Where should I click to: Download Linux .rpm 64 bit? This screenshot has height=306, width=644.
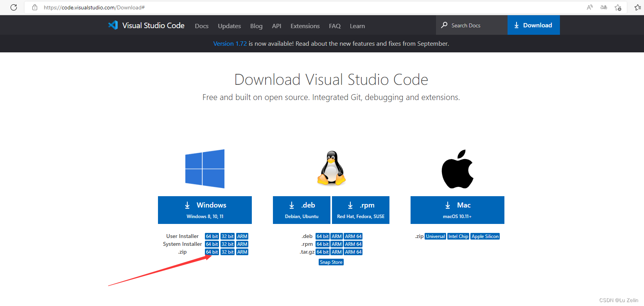pos(323,244)
